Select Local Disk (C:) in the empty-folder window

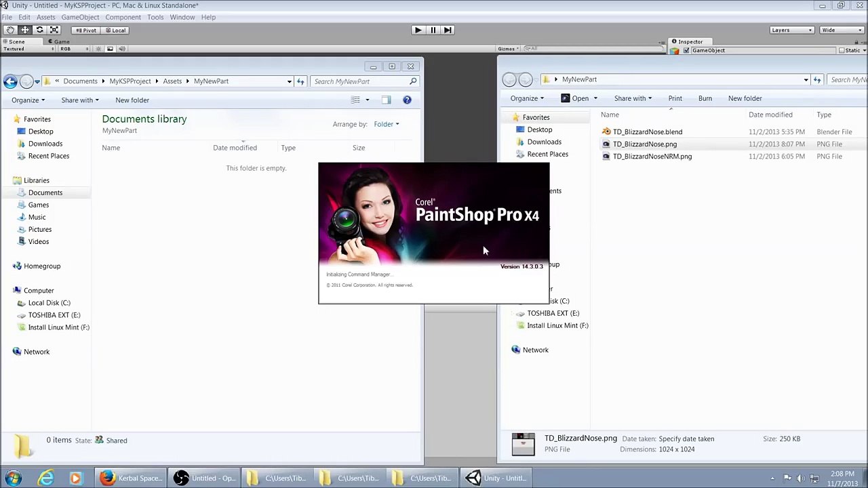tap(49, 303)
